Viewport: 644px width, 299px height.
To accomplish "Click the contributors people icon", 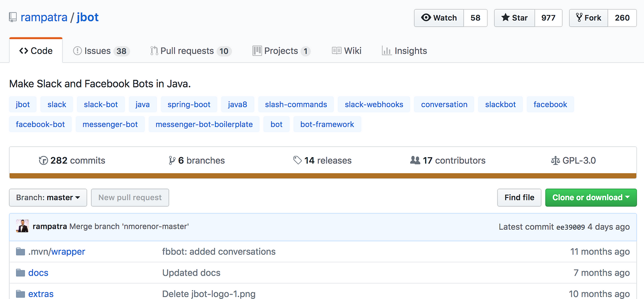I will (x=415, y=160).
